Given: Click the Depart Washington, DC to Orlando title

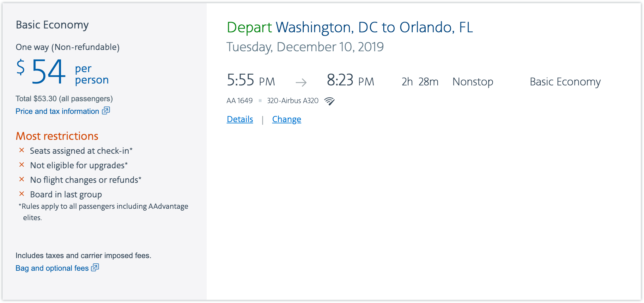Looking at the screenshot, I should click(350, 28).
